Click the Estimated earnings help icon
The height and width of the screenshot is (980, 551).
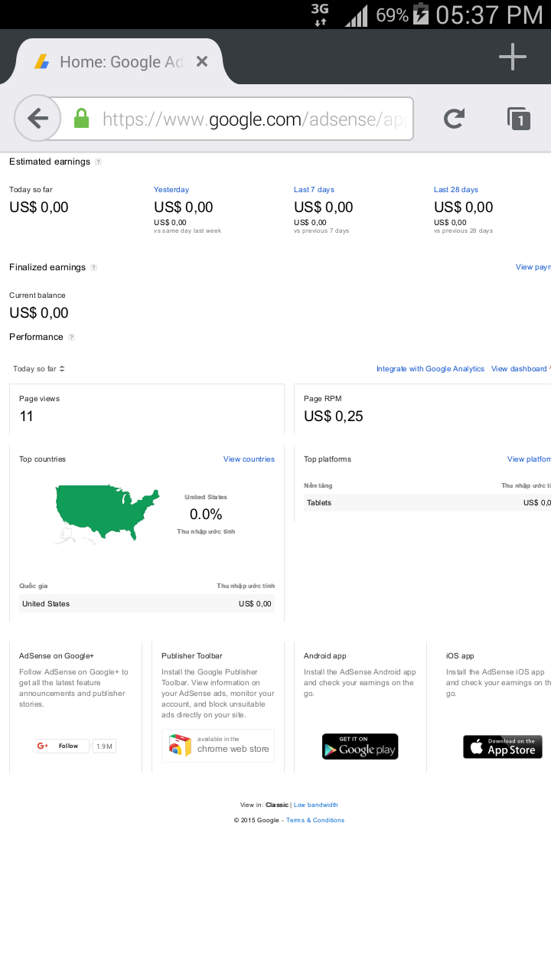(x=98, y=162)
